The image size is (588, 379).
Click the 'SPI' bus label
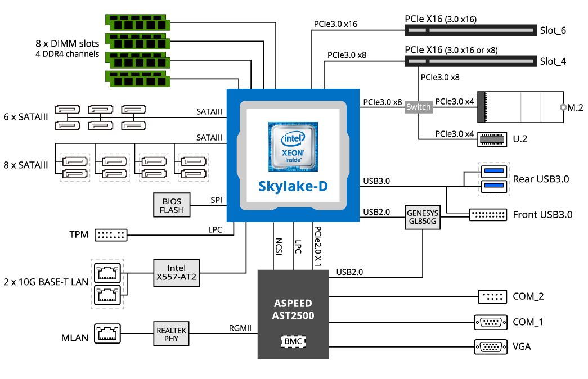(x=217, y=200)
